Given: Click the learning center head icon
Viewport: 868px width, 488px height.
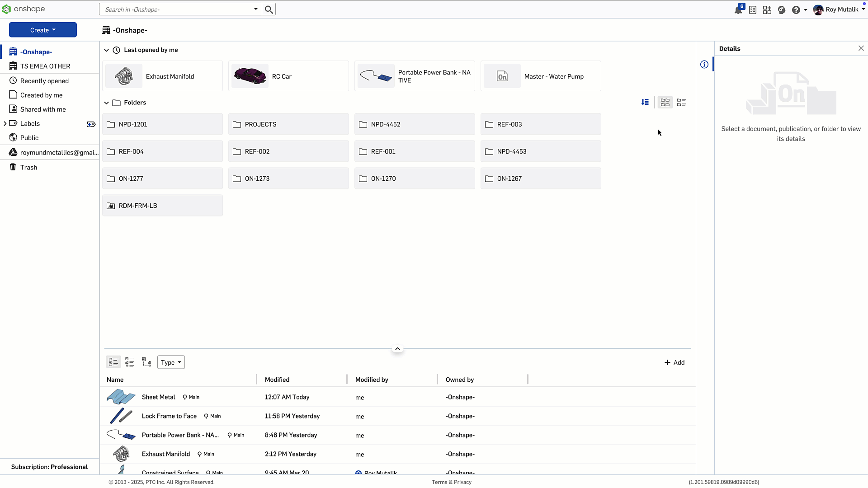Looking at the screenshot, I should click(x=782, y=10).
